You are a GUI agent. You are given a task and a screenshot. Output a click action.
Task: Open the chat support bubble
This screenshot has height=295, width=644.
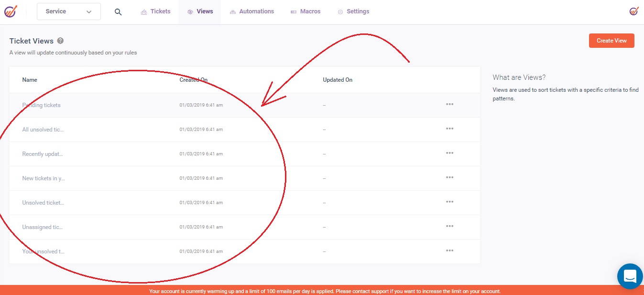tap(630, 276)
